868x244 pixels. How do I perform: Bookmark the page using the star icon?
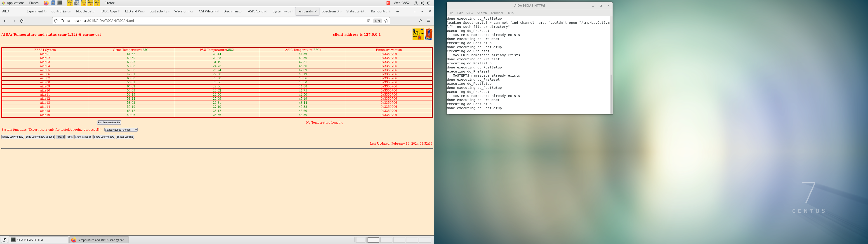(386, 21)
